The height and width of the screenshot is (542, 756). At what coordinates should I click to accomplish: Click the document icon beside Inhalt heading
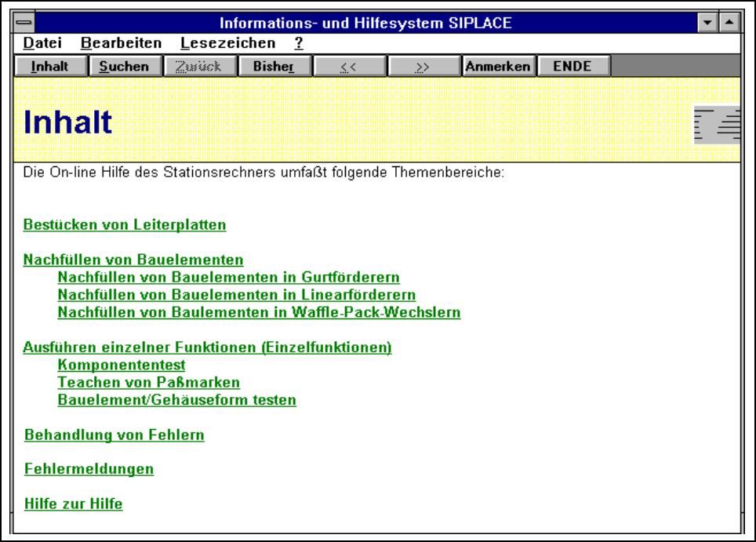[x=717, y=125]
